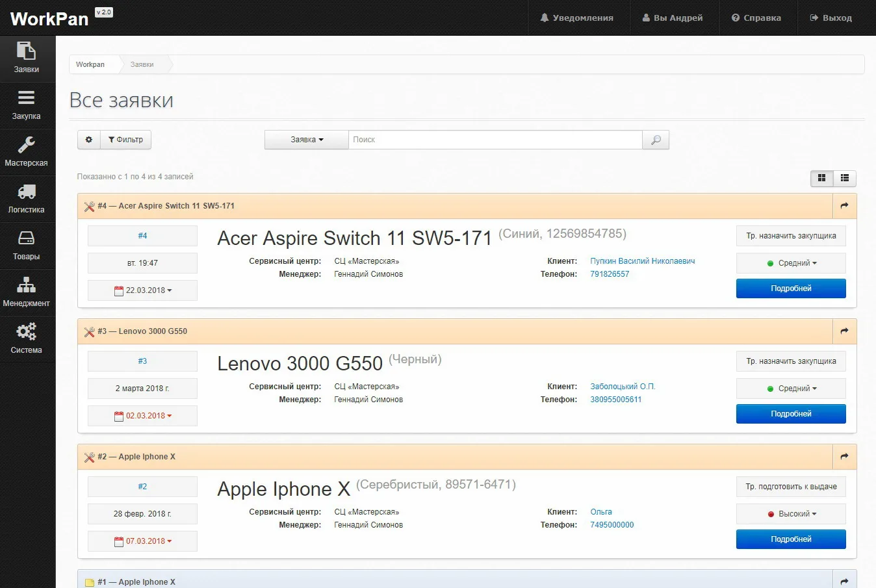876x588 pixels.
Task: Open client Ольга link
Action: 601,512
